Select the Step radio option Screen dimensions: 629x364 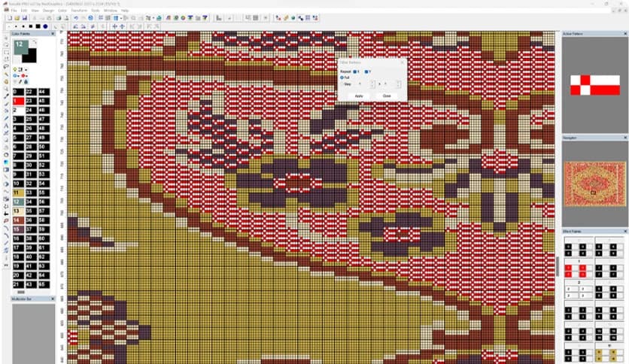342,84
